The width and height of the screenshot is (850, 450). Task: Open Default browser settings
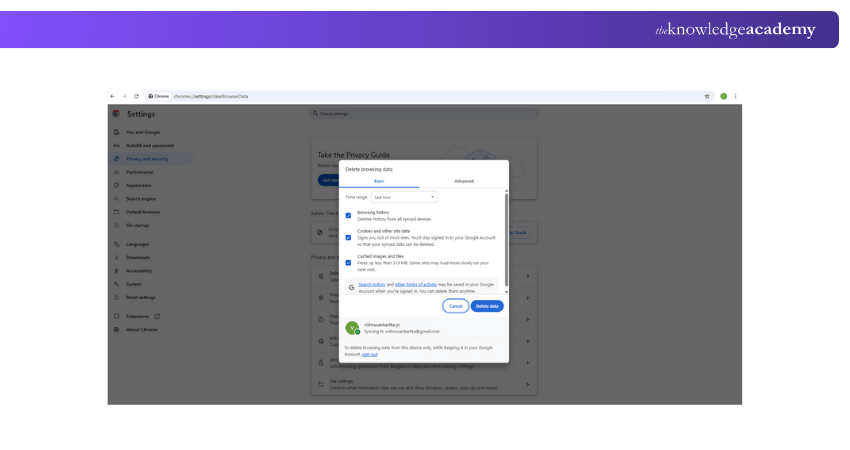[143, 212]
